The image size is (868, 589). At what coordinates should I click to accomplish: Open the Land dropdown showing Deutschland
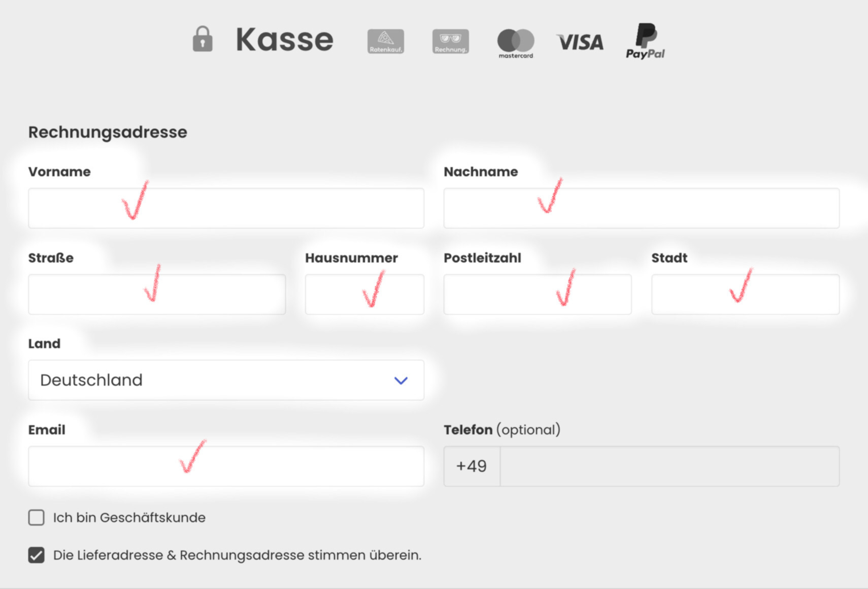point(226,380)
